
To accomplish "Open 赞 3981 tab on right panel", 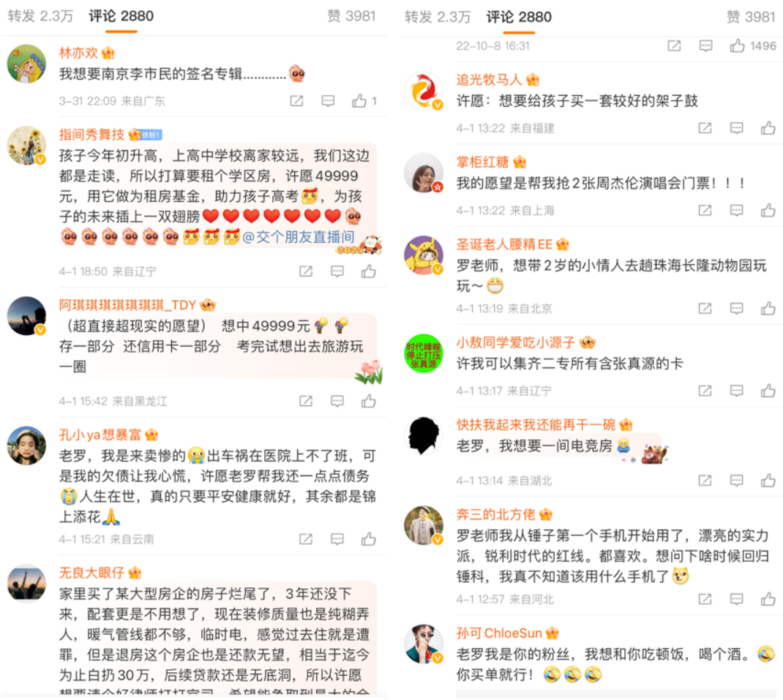I will coord(751,17).
